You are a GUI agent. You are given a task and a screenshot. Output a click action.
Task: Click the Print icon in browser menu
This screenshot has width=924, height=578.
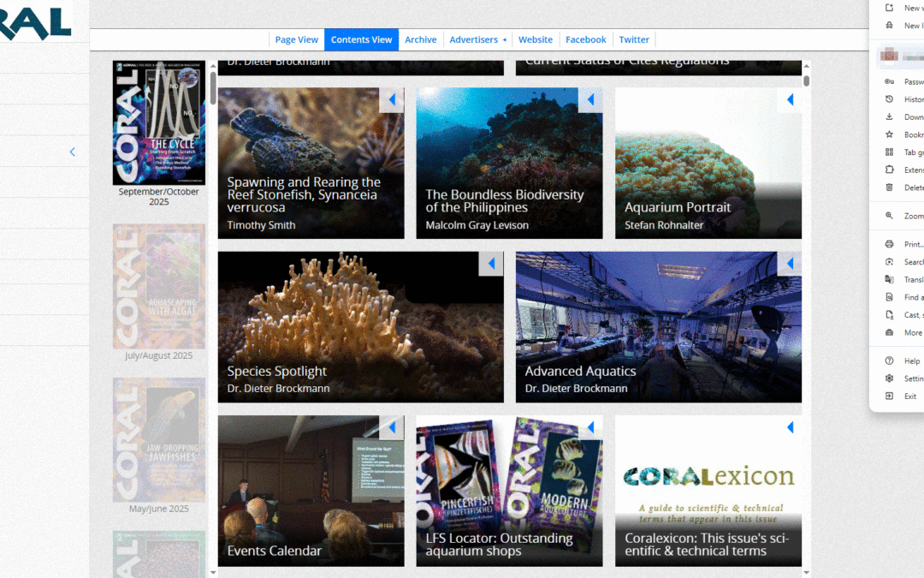point(890,244)
